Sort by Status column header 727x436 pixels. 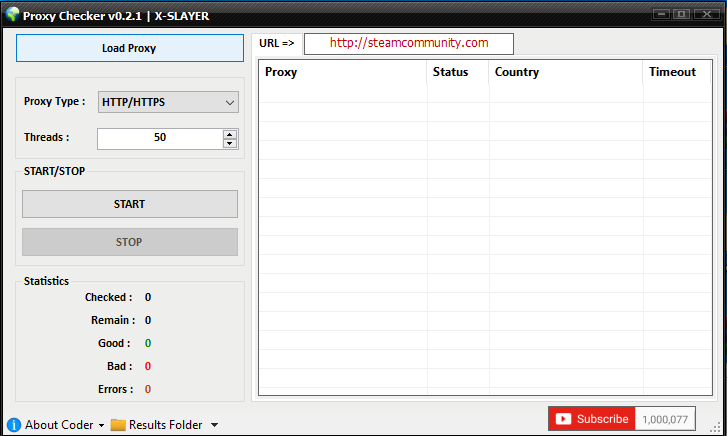click(458, 72)
